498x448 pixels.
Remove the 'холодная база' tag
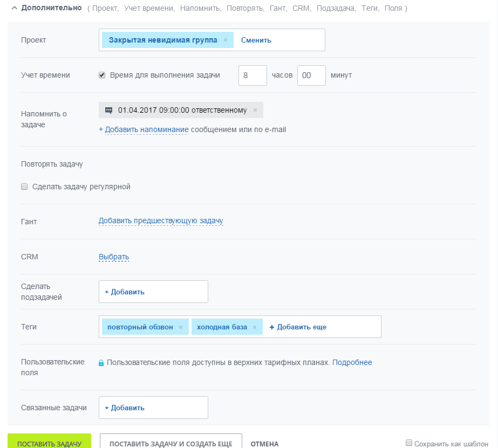click(255, 327)
